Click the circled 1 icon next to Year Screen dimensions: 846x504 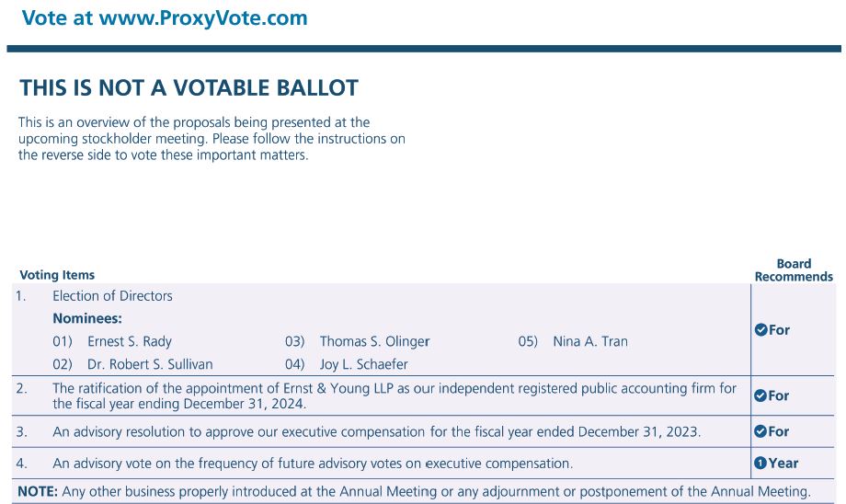[x=760, y=464]
